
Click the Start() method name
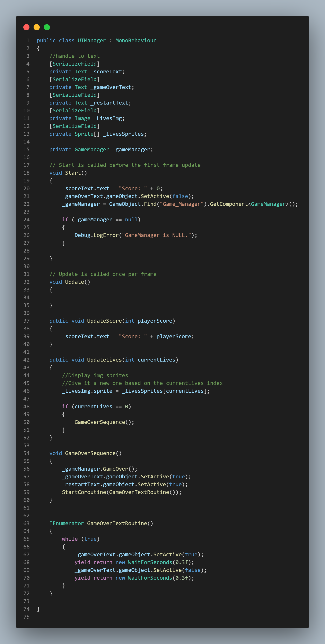pyautogui.click(x=73, y=173)
